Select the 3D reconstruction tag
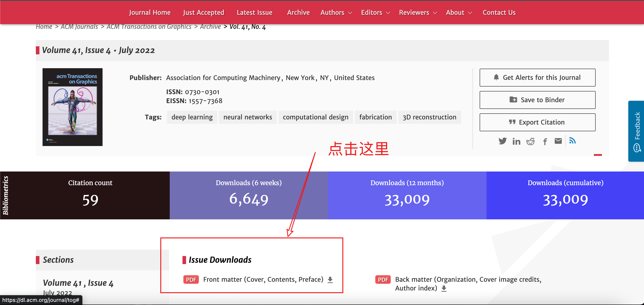This screenshot has width=644, height=305. pos(429,117)
